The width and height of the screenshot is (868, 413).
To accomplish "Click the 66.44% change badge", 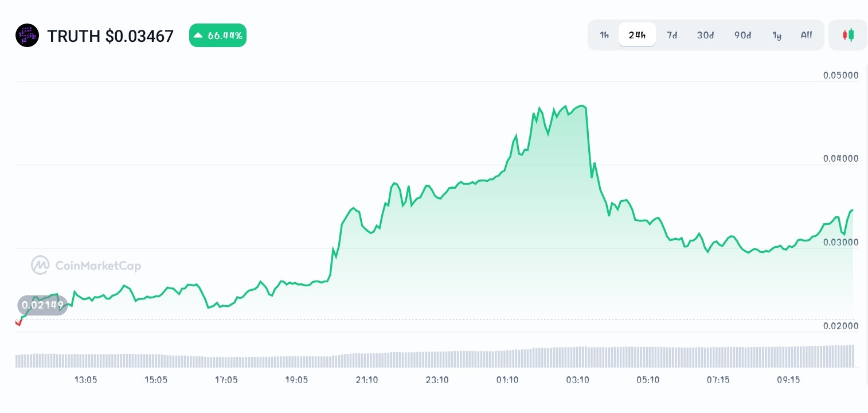I will coord(218,35).
